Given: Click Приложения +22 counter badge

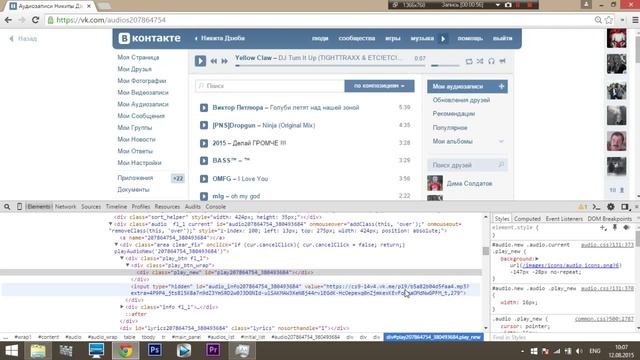Looking at the screenshot, I should pos(178,178).
